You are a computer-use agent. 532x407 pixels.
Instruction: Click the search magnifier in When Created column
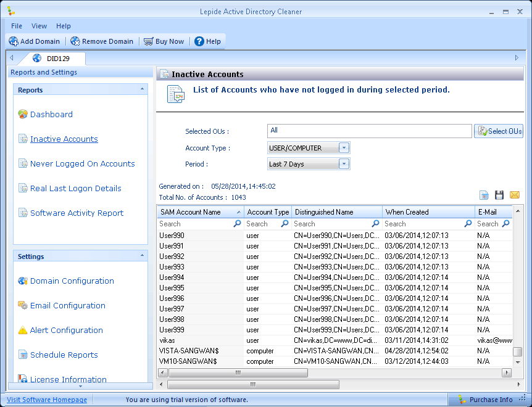tap(468, 223)
